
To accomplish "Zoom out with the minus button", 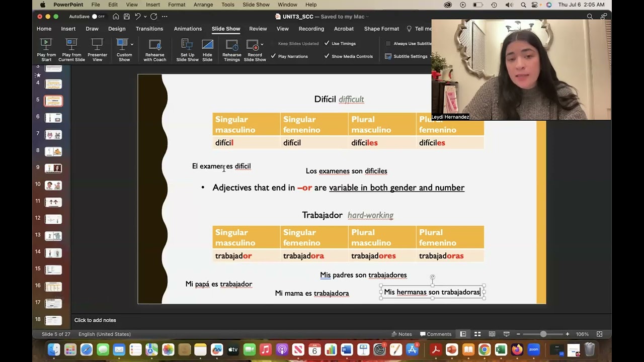I will pyautogui.click(x=518, y=334).
